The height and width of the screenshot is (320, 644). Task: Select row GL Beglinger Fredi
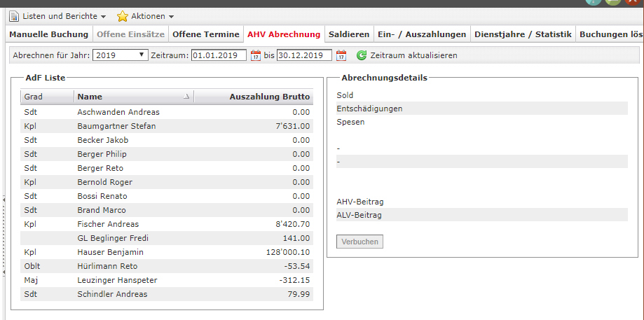click(x=167, y=238)
